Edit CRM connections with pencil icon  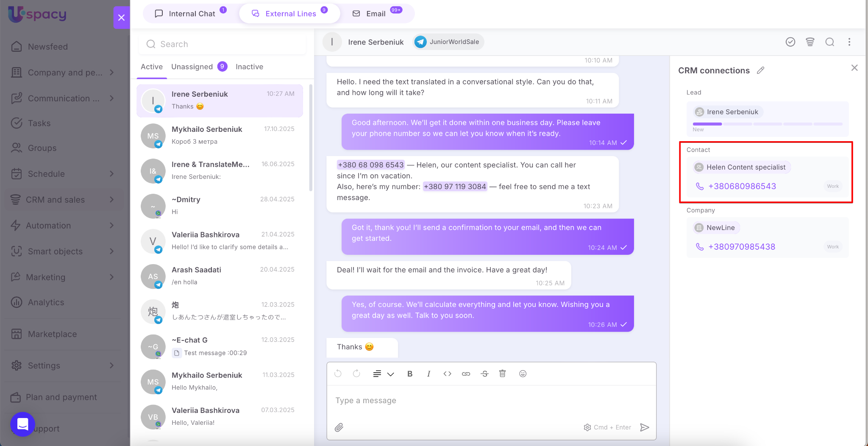pyautogui.click(x=761, y=70)
